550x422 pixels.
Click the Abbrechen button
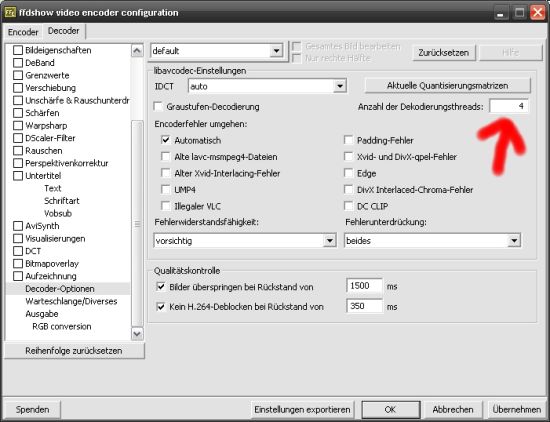[x=453, y=409]
